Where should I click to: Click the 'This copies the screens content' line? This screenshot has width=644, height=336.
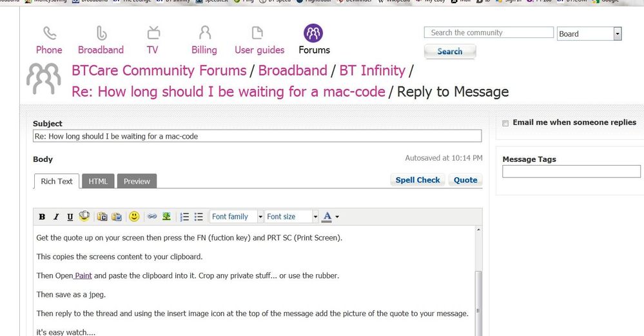119,257
